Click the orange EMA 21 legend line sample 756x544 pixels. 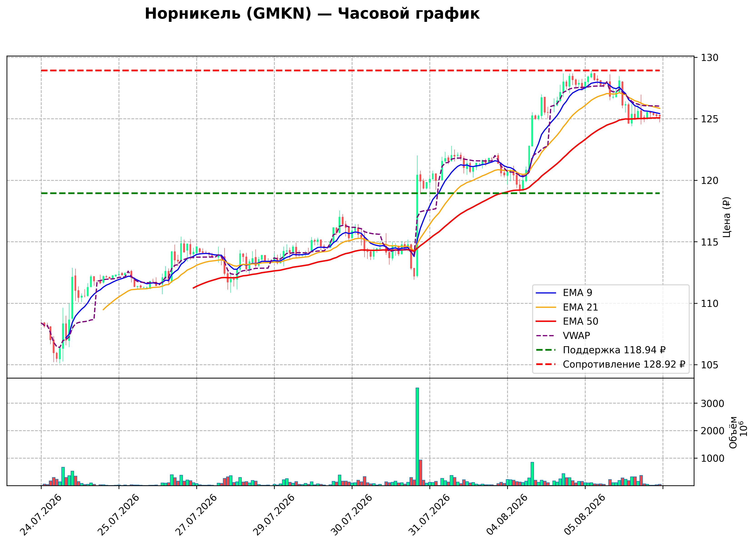tap(546, 307)
